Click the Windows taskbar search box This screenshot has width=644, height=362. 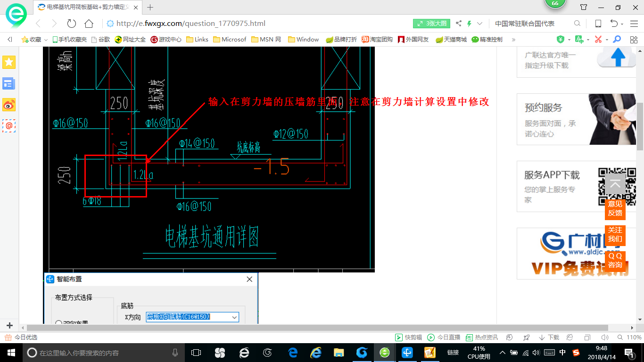pos(103,353)
